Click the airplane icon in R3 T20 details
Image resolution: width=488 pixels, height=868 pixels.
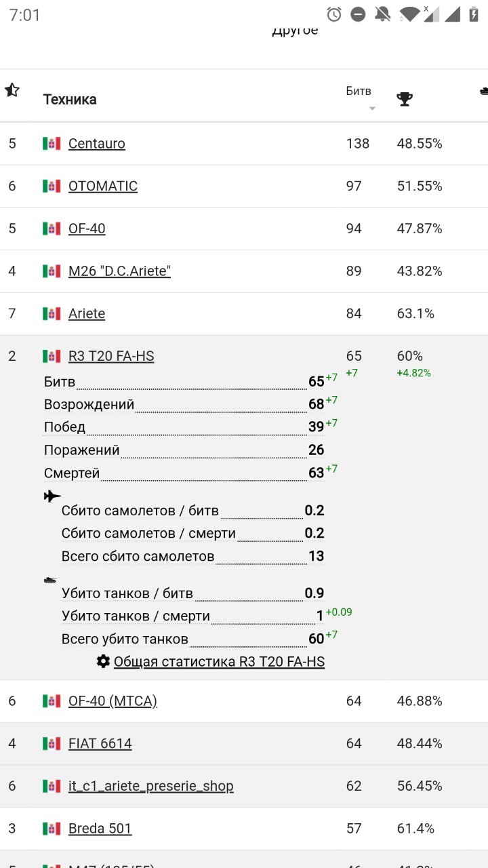52,496
